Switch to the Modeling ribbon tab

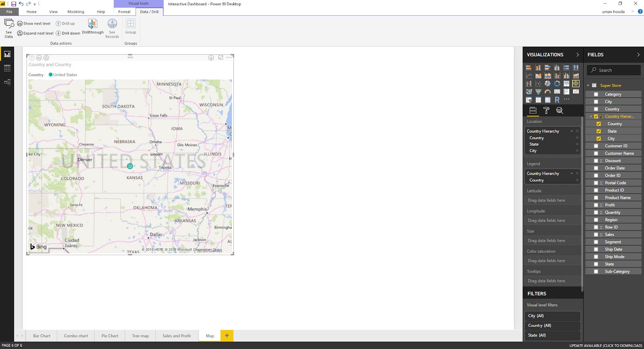[76, 12]
